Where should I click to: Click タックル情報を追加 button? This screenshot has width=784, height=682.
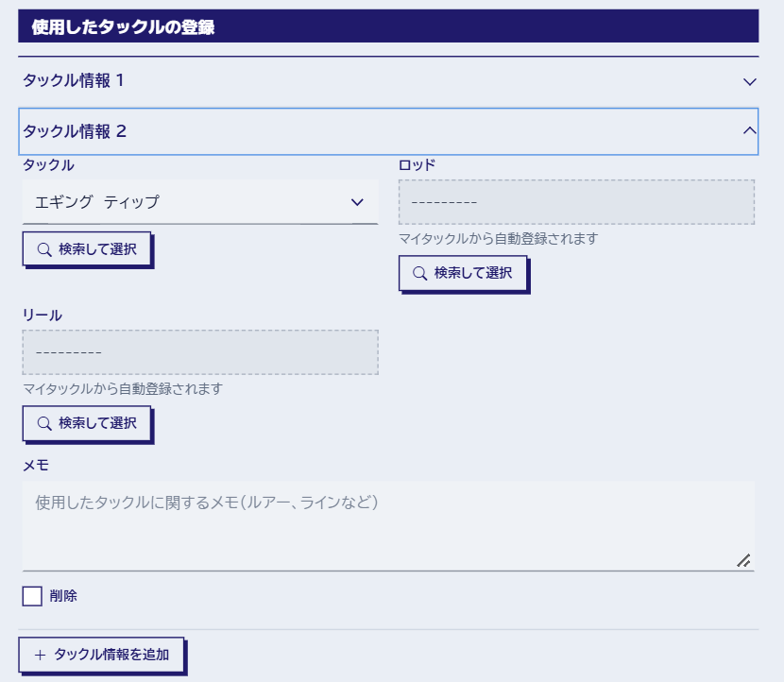[101, 655]
